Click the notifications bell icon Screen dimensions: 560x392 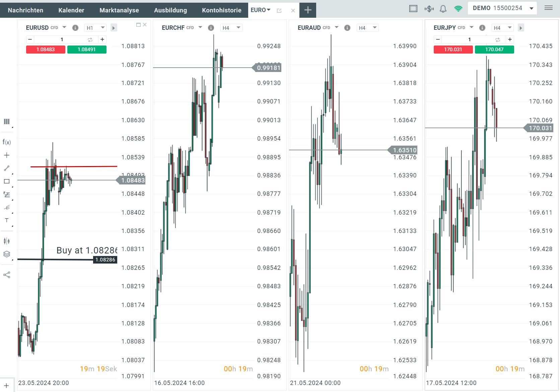[x=443, y=8]
